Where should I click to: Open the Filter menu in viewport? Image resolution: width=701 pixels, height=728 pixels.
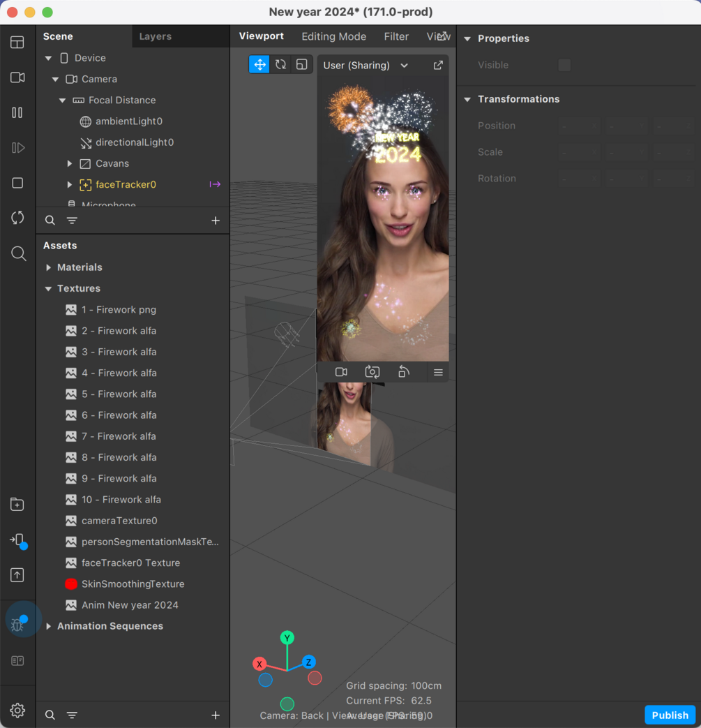[x=396, y=36]
